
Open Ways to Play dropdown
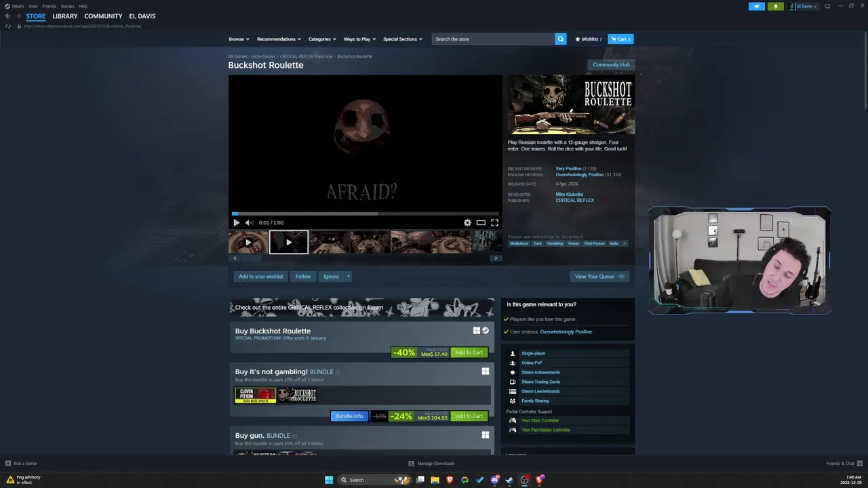359,39
